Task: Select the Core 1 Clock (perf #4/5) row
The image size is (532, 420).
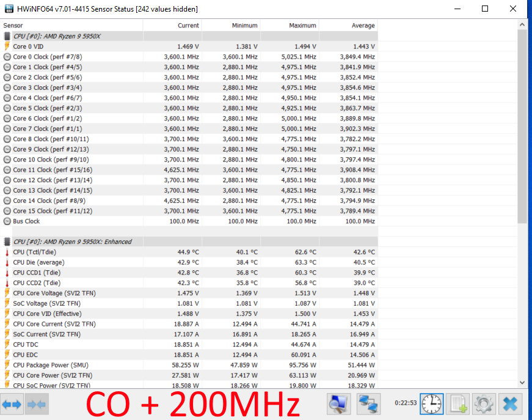Action: pos(189,67)
